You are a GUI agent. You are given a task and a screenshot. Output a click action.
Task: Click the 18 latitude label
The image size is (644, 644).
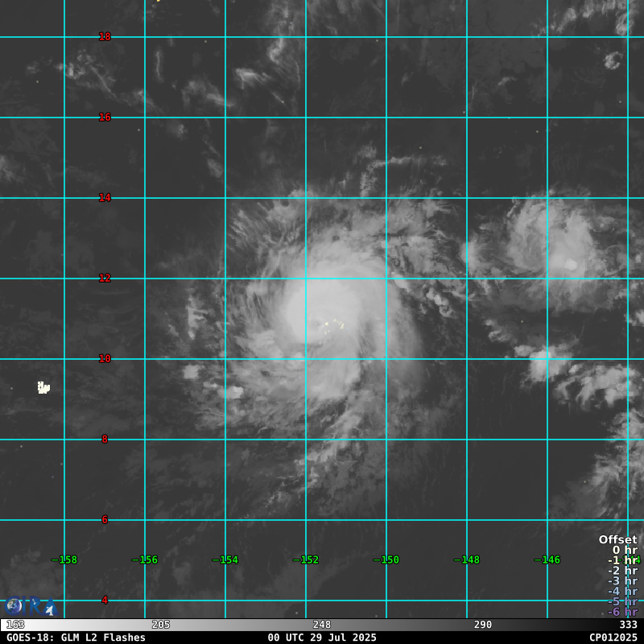tap(105, 36)
